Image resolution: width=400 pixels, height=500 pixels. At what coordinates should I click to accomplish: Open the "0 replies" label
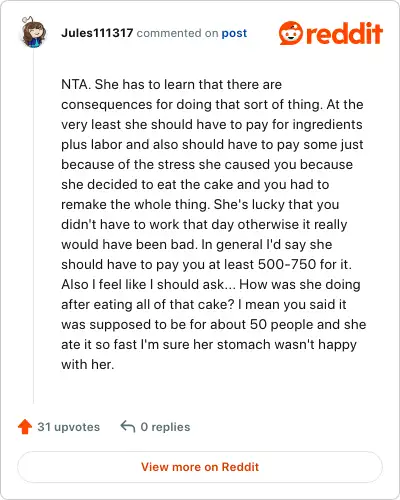[x=165, y=427]
